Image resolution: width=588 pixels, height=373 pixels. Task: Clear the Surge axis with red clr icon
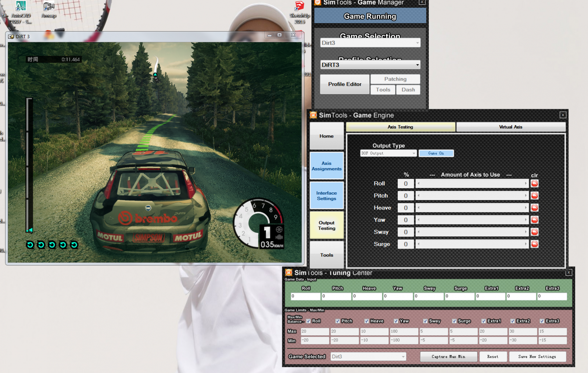pyautogui.click(x=534, y=244)
